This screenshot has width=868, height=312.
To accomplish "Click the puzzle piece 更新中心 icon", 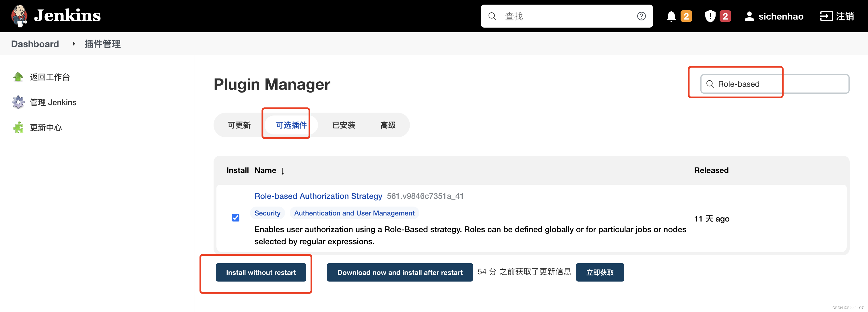I will 18,128.
